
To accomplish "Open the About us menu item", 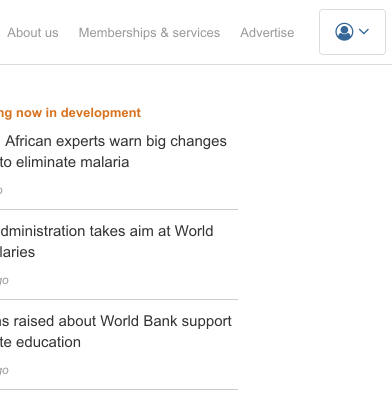I will (33, 33).
